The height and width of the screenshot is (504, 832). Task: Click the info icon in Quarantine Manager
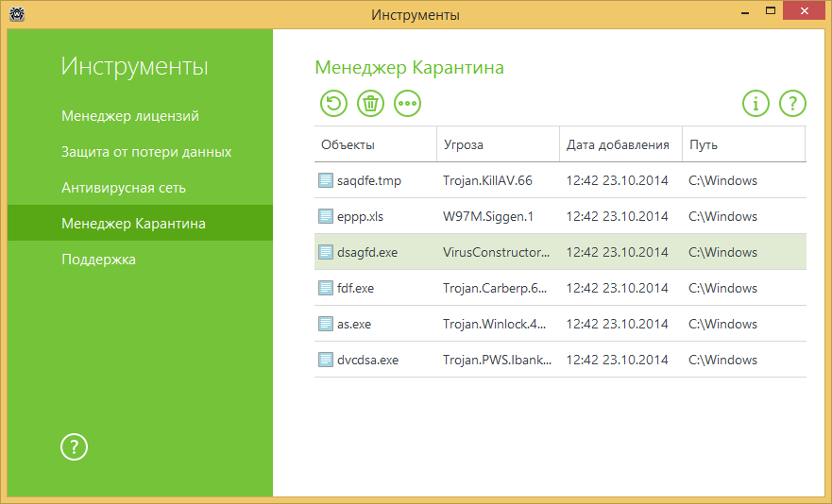pyautogui.click(x=756, y=104)
